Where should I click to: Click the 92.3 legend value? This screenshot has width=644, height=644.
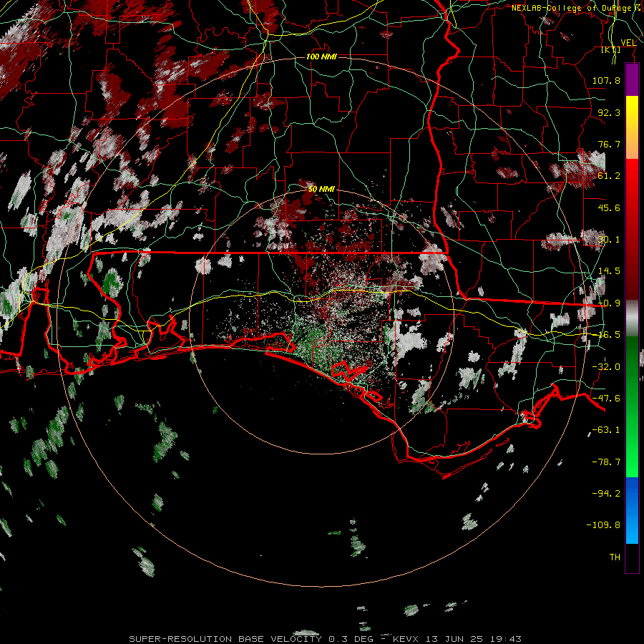pos(609,112)
